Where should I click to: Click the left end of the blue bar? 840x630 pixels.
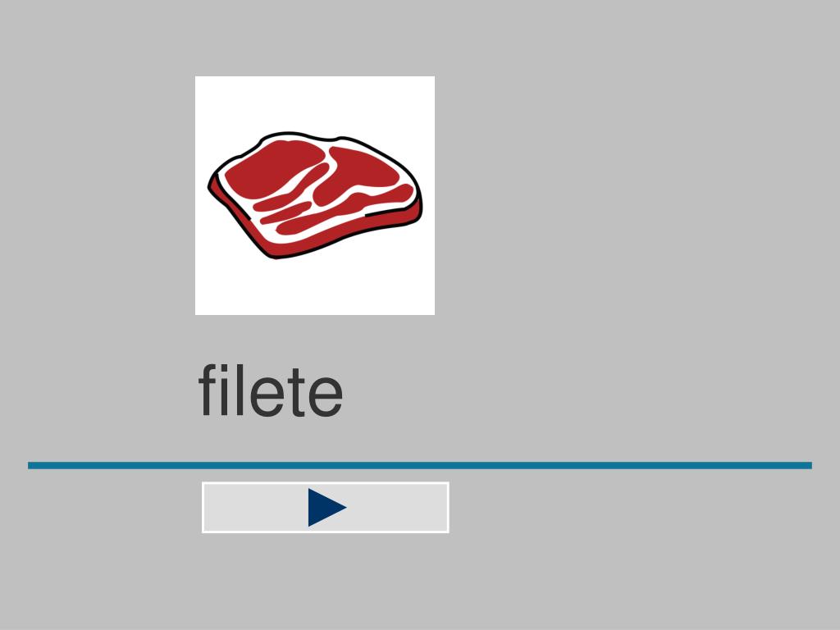33,466
